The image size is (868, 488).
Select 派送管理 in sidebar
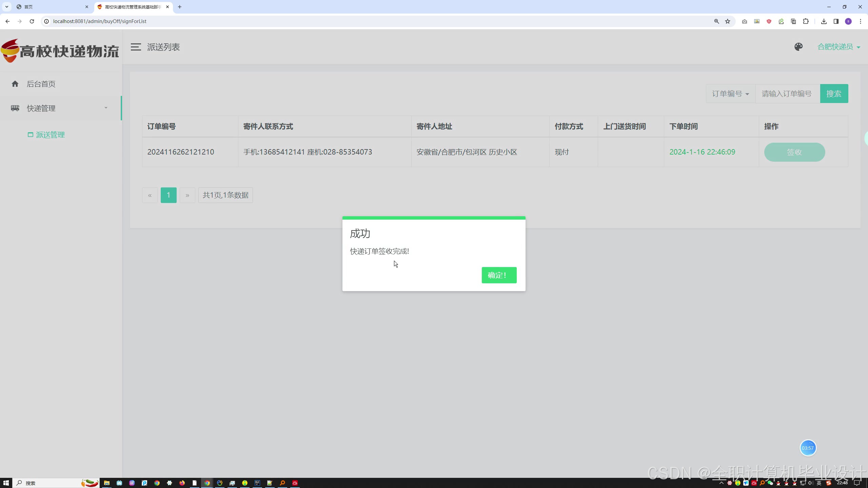coord(50,135)
